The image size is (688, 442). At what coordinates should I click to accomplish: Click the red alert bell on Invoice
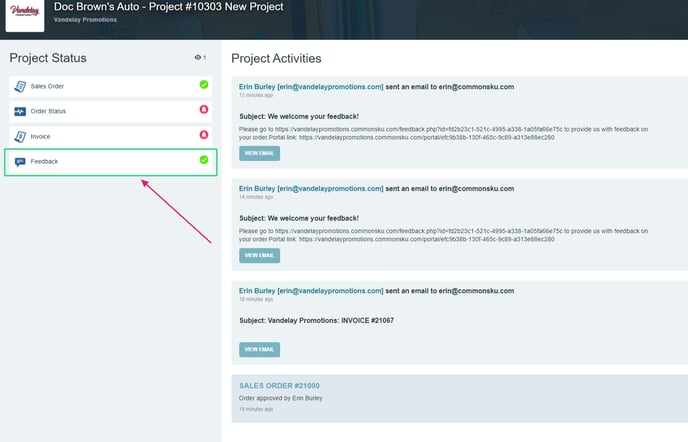click(204, 134)
